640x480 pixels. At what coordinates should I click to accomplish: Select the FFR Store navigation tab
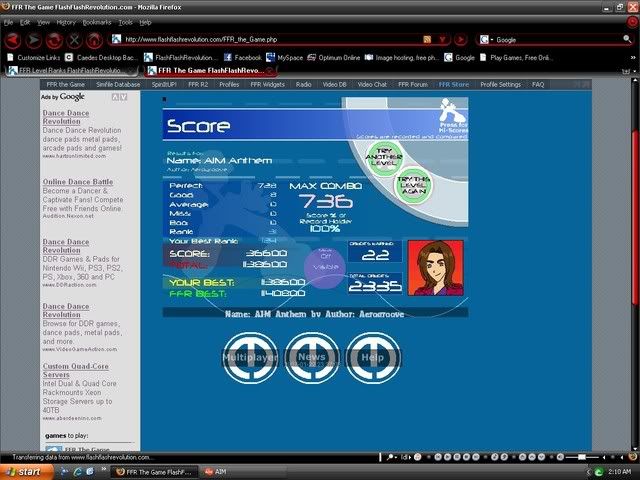pyautogui.click(x=453, y=85)
